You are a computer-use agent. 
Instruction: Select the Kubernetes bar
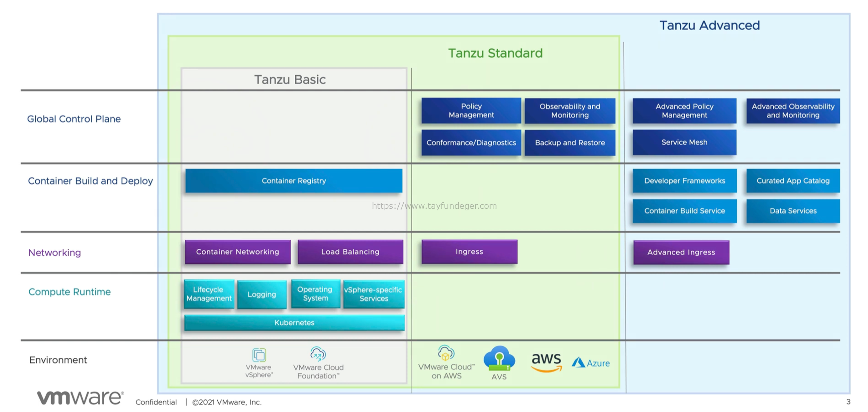(x=294, y=323)
